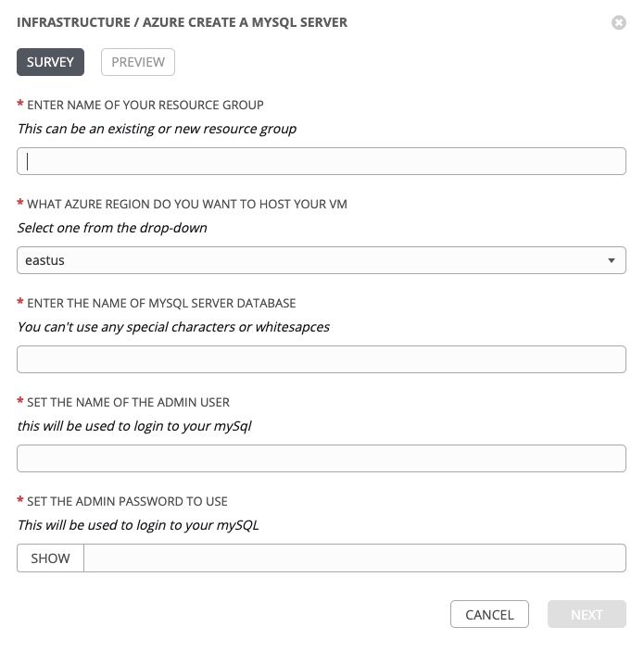Click the 'What Azure region' question label
644x652 pixels.
pyautogui.click(x=187, y=204)
